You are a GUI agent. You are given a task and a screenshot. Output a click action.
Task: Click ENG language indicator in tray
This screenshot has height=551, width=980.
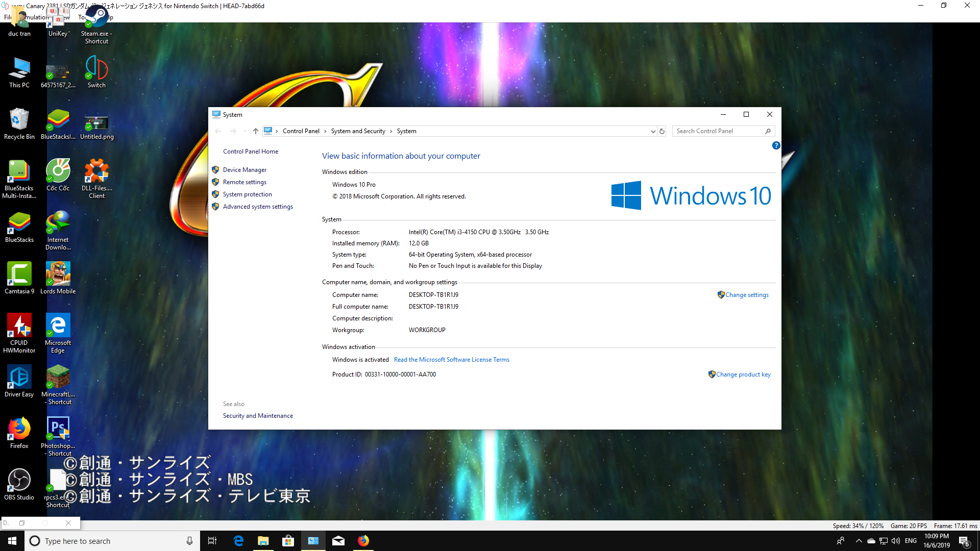[911, 541]
